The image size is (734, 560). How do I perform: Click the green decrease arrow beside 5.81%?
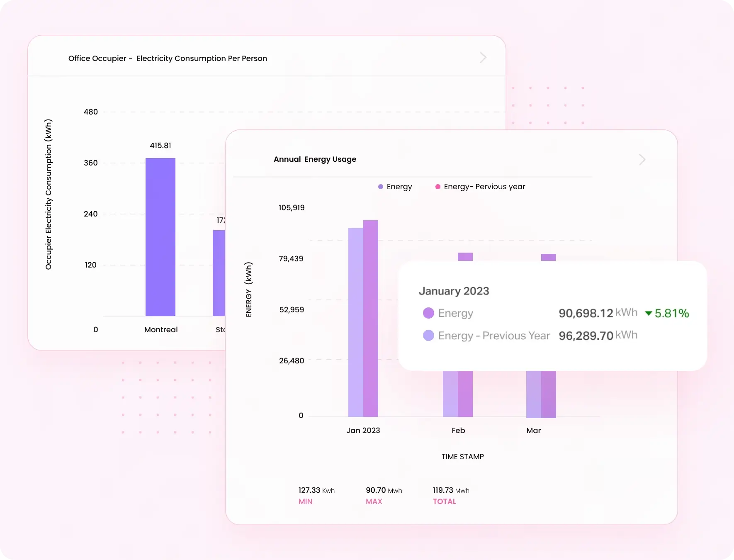pos(649,314)
